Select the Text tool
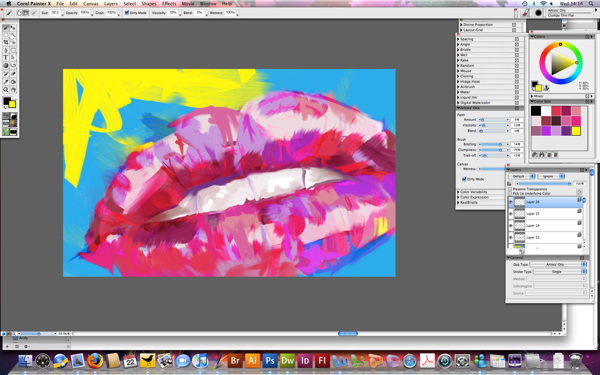The width and height of the screenshot is (600, 375). [6, 57]
